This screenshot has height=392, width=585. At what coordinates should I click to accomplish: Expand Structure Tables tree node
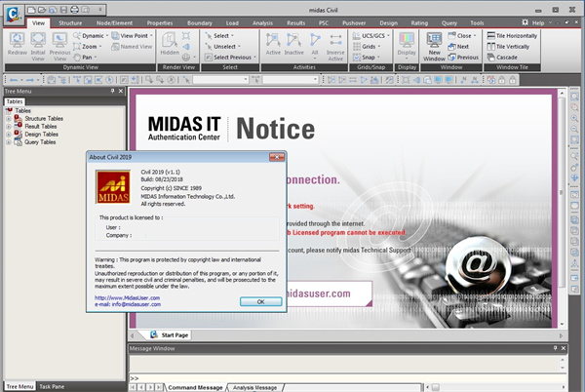pos(8,119)
